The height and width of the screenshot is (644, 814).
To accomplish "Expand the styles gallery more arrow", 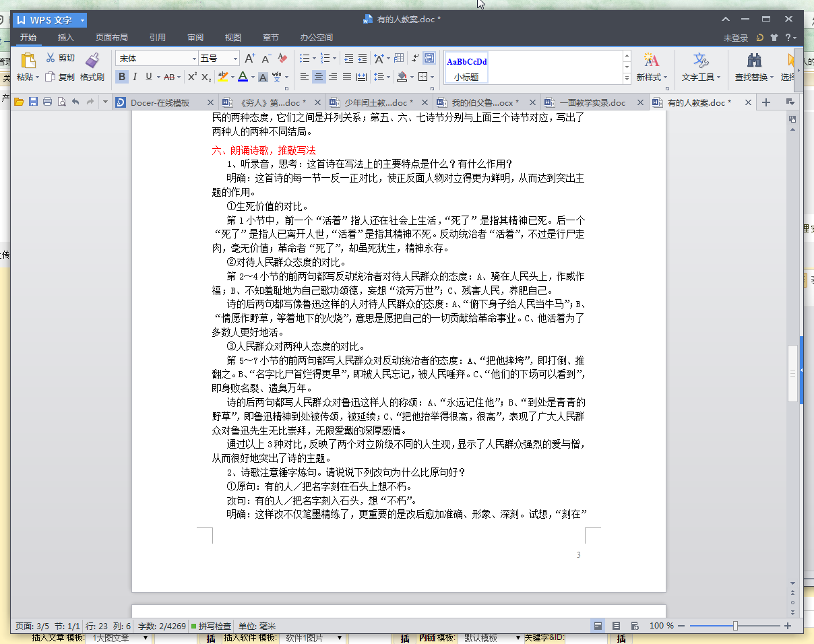I will [627, 78].
